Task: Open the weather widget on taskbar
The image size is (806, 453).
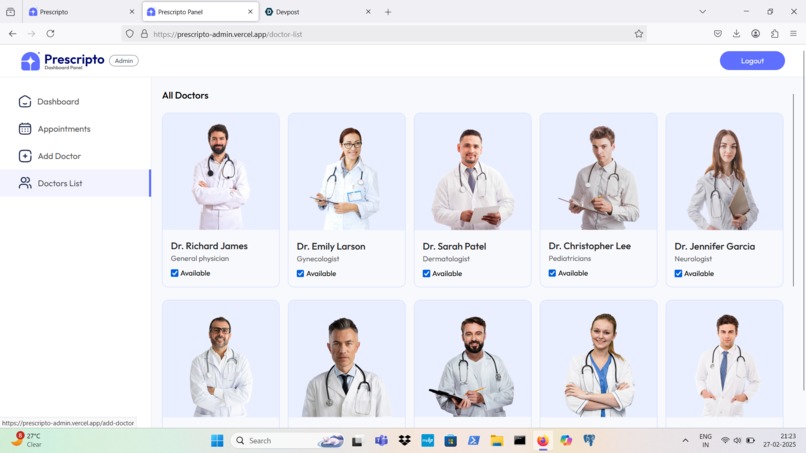Action: point(27,440)
